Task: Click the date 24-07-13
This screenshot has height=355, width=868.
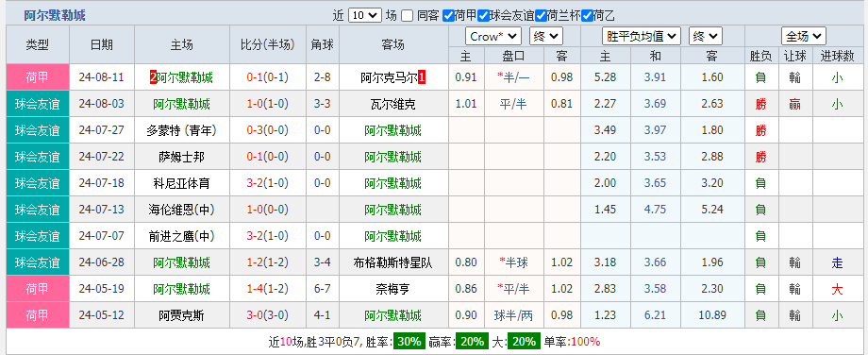Action: 102,210
